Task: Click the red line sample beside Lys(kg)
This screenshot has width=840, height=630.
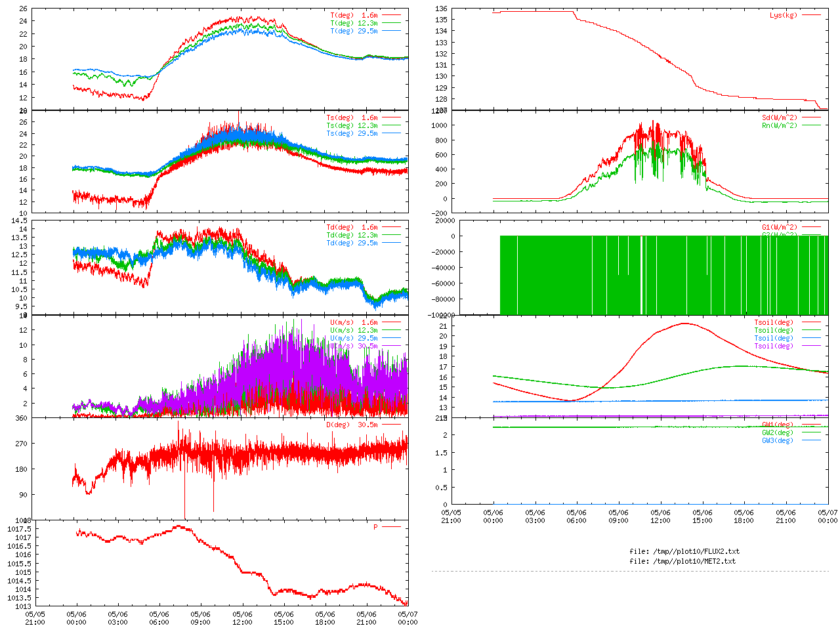Action: click(810, 15)
